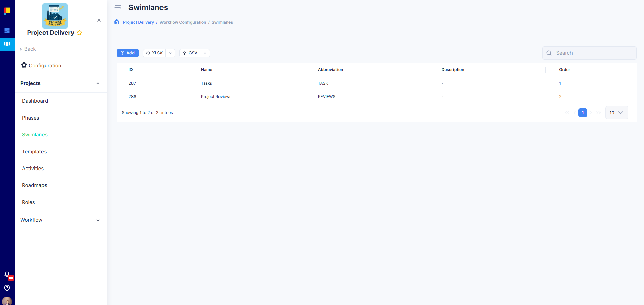
Task: Expand the Workflow section
Action: coord(98,220)
